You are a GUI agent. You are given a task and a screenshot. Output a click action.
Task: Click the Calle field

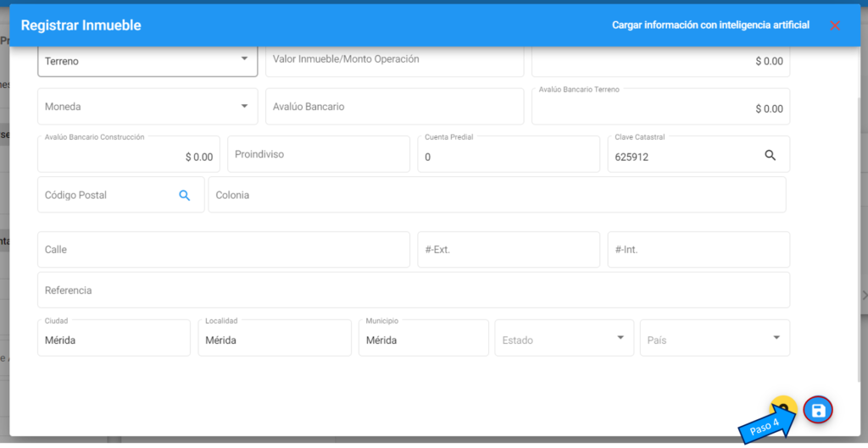coord(224,250)
